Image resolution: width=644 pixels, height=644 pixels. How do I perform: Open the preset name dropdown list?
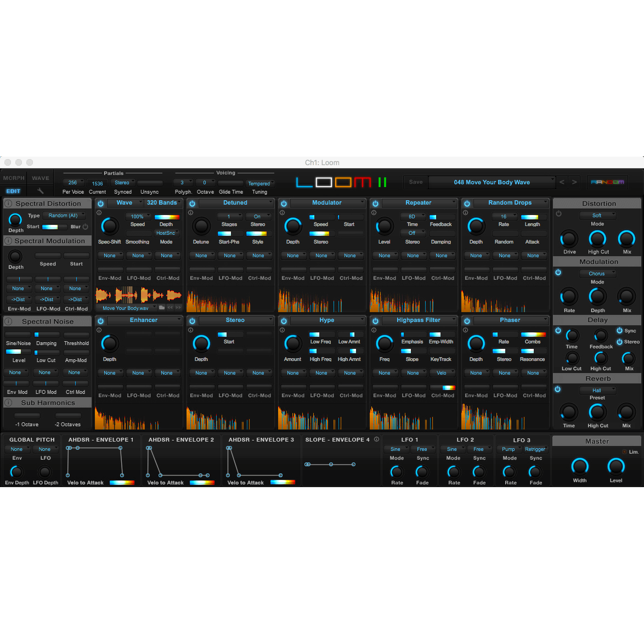[492, 182]
